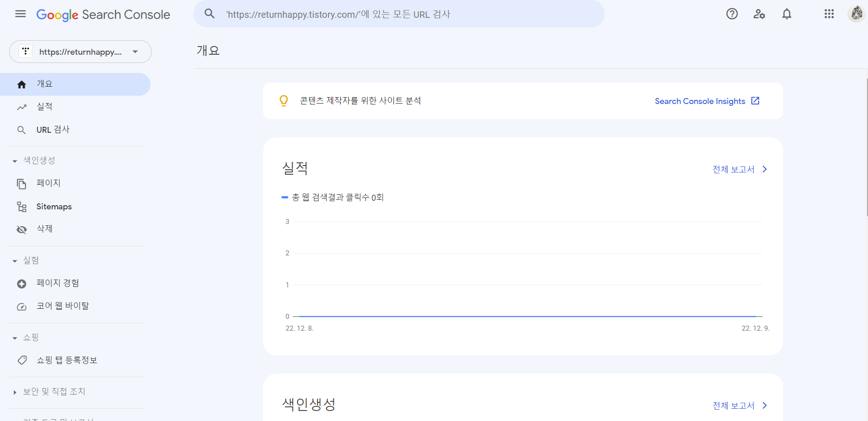Open the notifications bell
Viewport: 868px width, 421px height.
(x=787, y=14)
